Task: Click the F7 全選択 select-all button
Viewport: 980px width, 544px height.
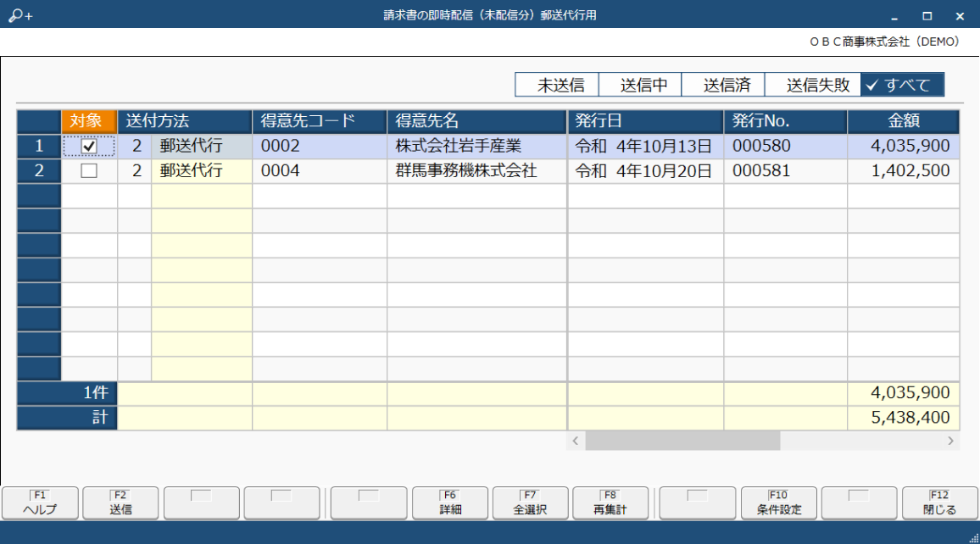Action: pyautogui.click(x=530, y=502)
